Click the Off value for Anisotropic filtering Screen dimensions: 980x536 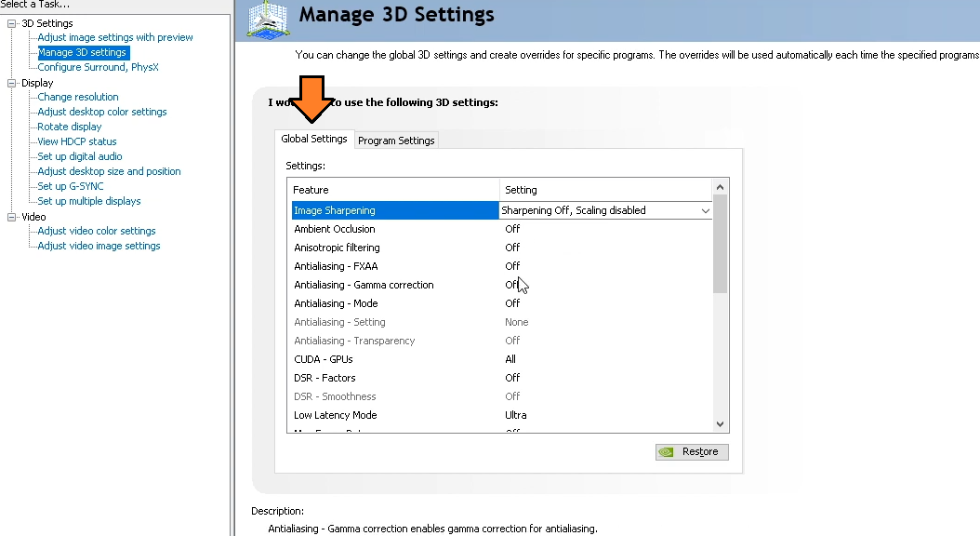512,248
